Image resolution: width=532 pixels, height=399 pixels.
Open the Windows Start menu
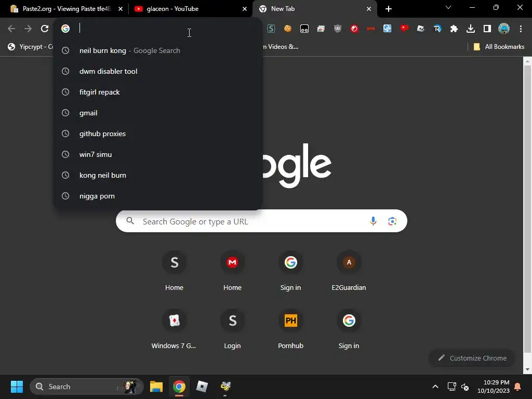coord(17,387)
